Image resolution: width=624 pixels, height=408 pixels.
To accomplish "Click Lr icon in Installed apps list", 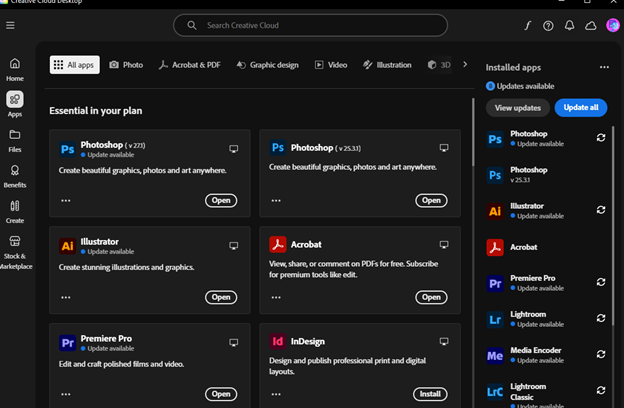I will 495,319.
